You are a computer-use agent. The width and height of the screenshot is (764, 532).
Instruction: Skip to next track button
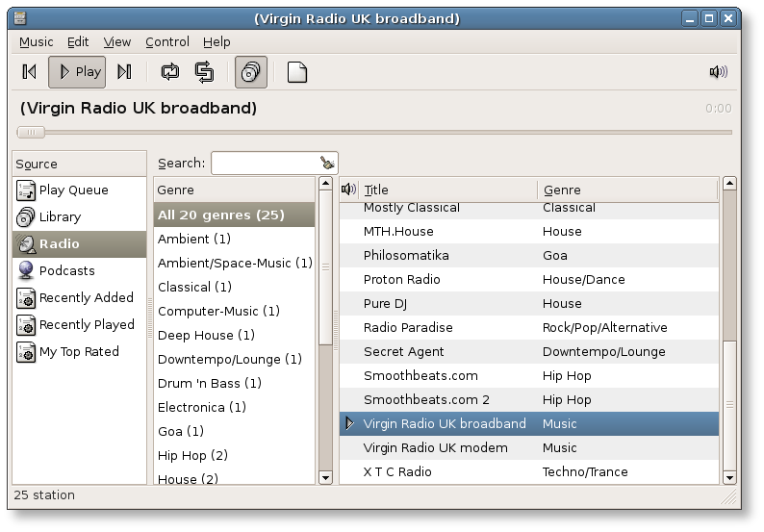[x=124, y=72]
